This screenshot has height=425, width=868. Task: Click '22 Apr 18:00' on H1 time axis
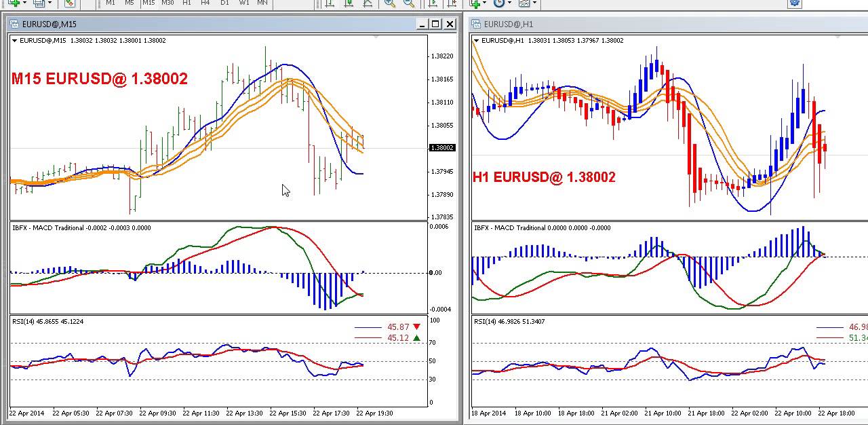click(x=837, y=413)
